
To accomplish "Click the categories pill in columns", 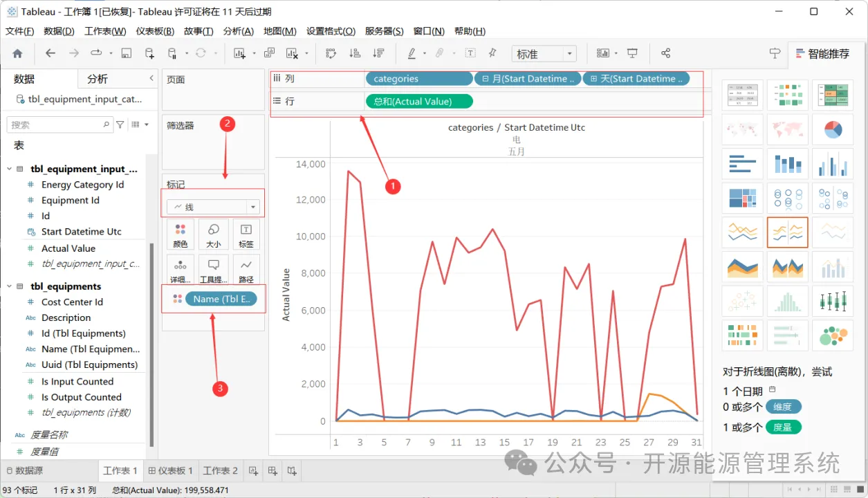I will (x=419, y=79).
